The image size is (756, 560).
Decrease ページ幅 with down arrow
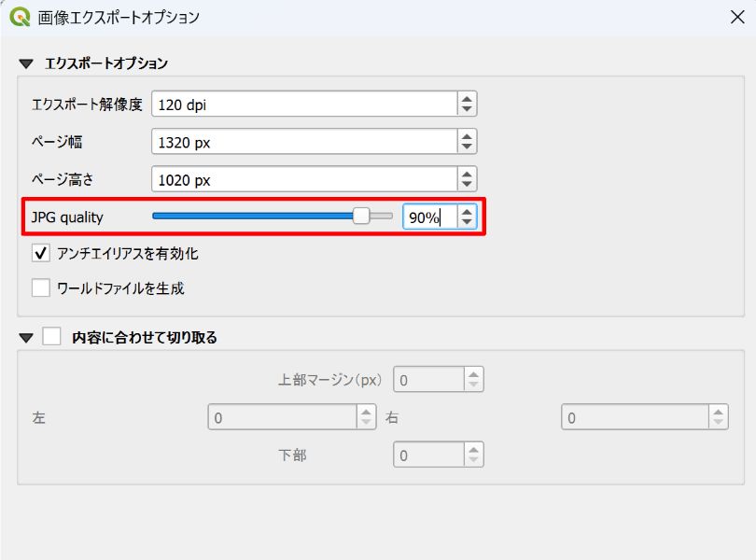[x=467, y=147]
